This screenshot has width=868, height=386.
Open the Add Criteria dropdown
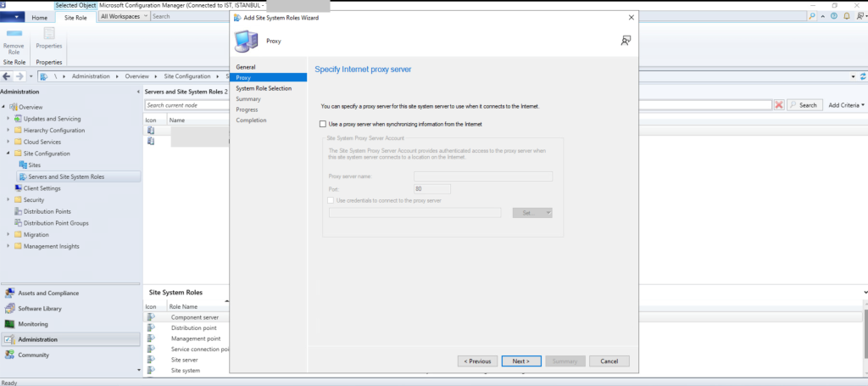[846, 105]
